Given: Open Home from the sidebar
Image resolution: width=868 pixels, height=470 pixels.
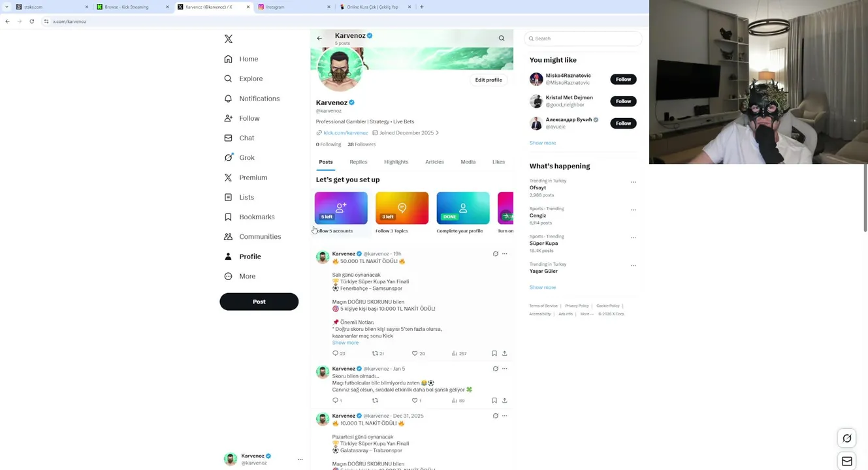Looking at the screenshot, I should click(241, 59).
